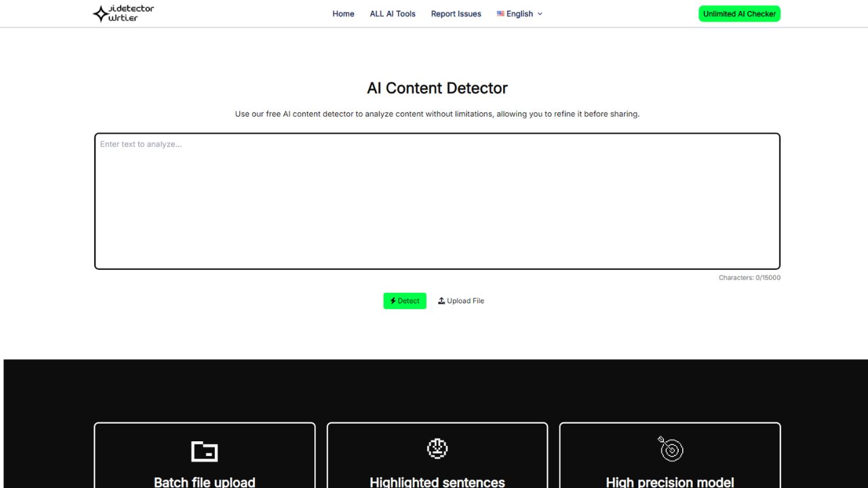The width and height of the screenshot is (868, 488).
Task: Click inside the text analysis input area
Action: 437,200
